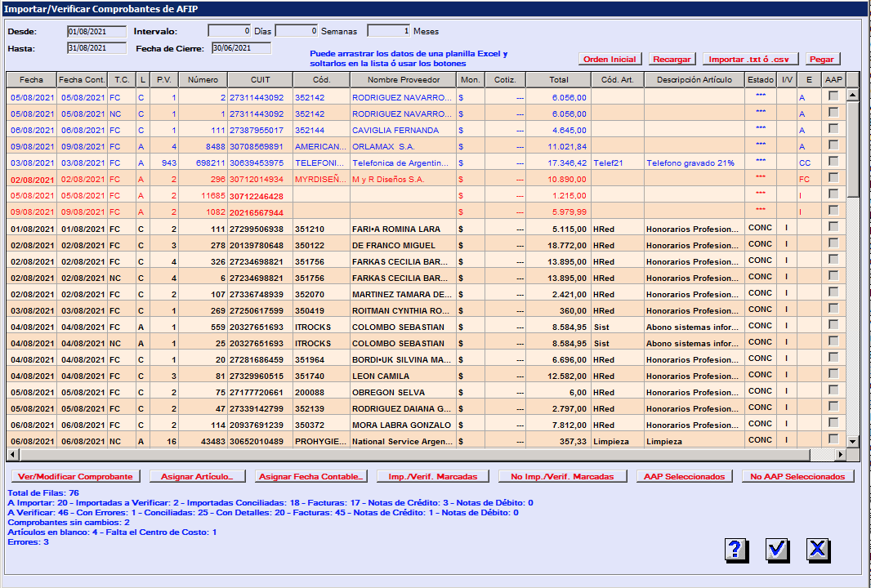Focus the Días interval field

(x=230, y=31)
